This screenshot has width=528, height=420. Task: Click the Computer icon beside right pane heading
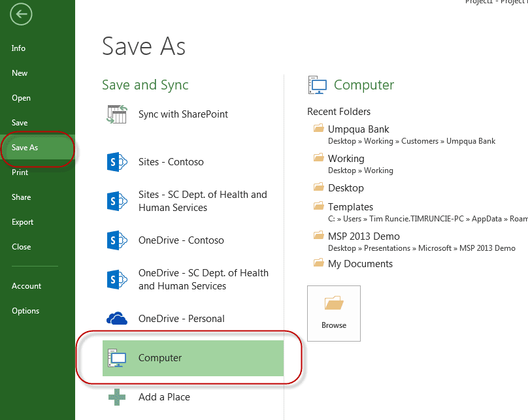coord(318,85)
